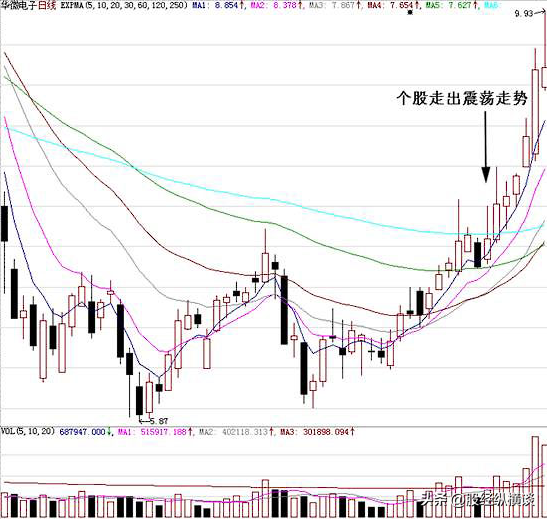Image resolution: width=547 pixels, height=519 pixels.
Task: Open the VOL(5,10,20) indicator label
Action: (28, 431)
